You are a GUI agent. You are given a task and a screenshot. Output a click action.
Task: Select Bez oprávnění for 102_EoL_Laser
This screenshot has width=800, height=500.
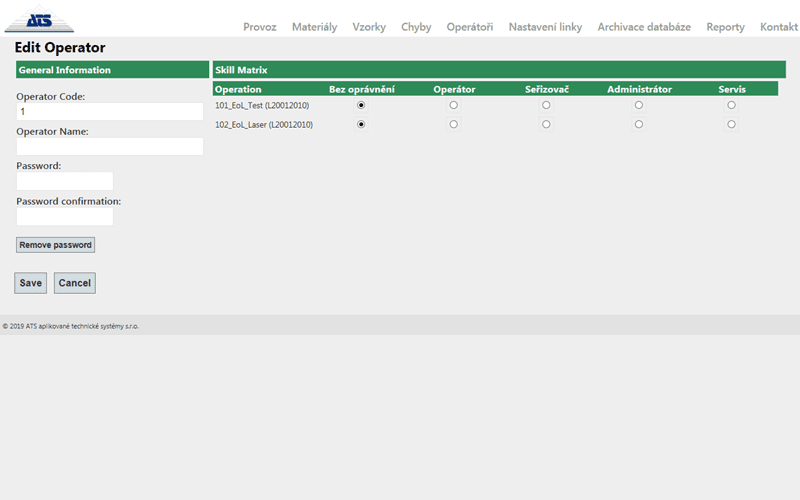point(361,125)
